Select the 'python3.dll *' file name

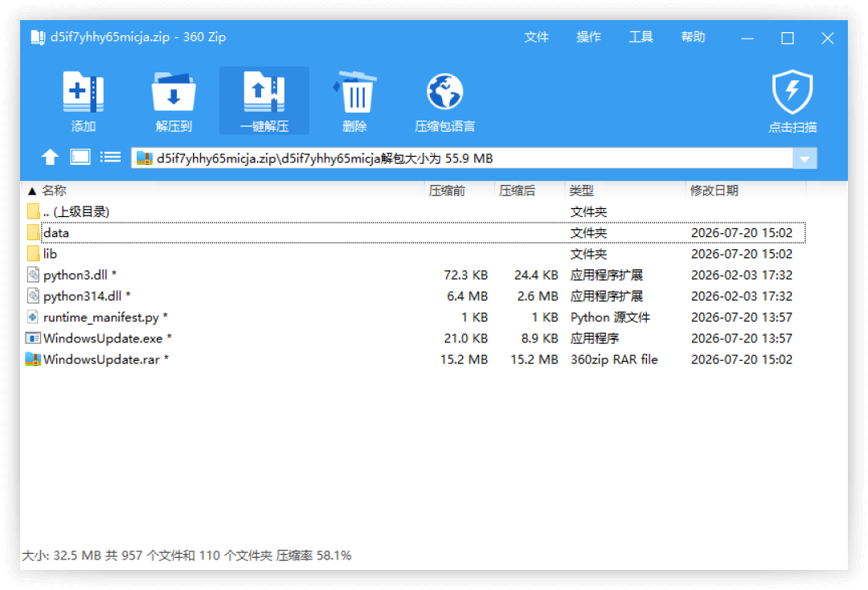point(80,275)
